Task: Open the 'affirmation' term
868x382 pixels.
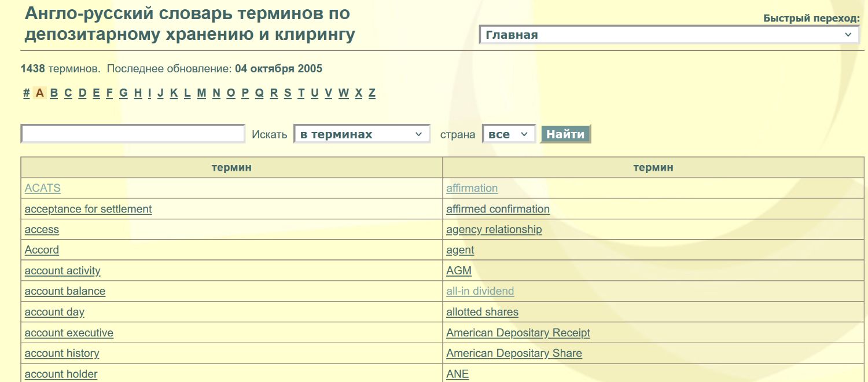Action: [472, 188]
